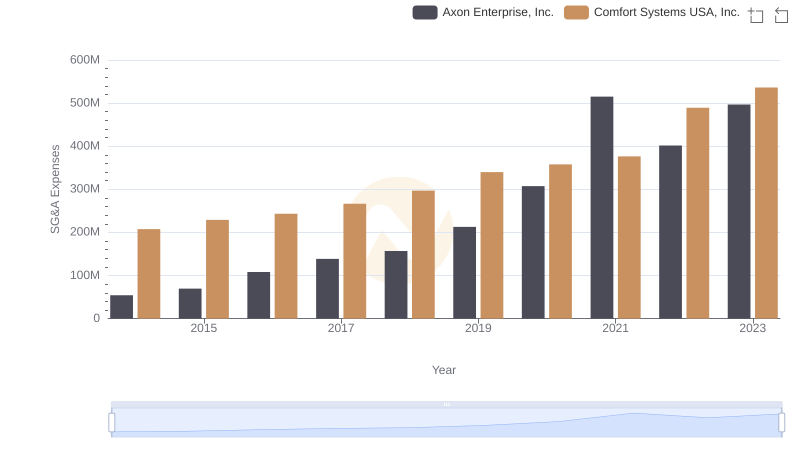Click the Axon bar for 2018

(x=396, y=285)
